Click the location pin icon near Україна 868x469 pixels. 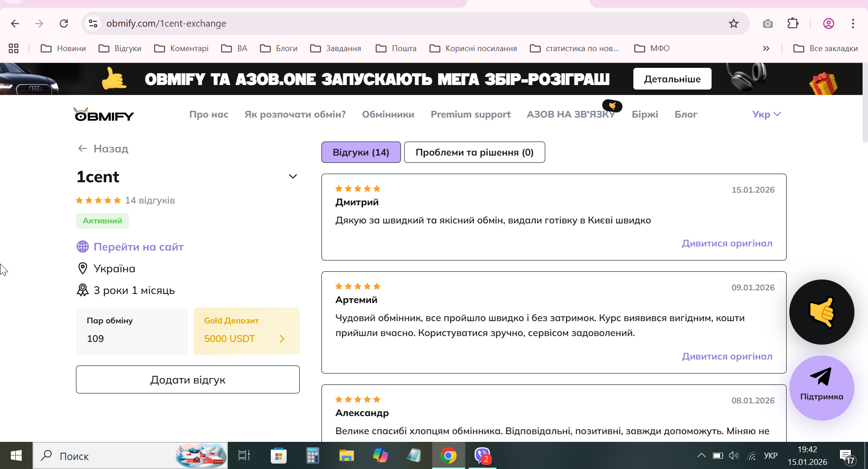pyautogui.click(x=83, y=269)
